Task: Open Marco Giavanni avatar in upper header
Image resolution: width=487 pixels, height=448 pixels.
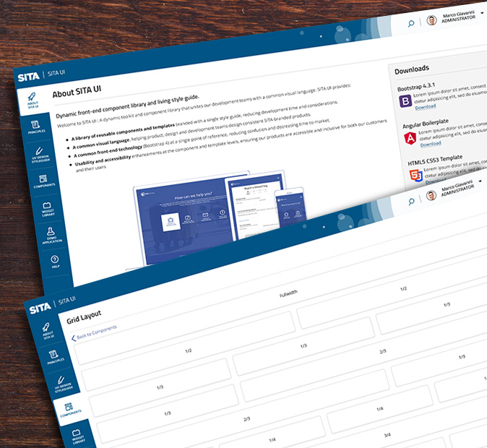Action: click(432, 20)
